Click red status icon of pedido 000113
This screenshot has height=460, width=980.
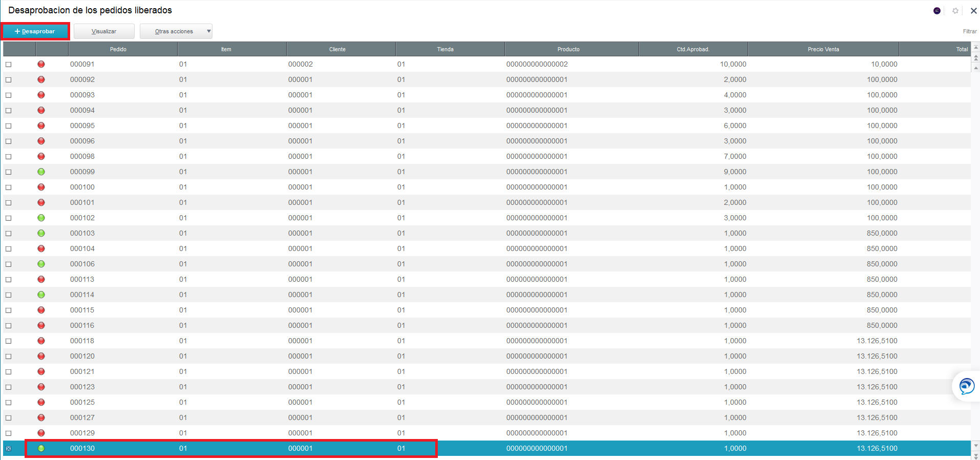(41, 279)
